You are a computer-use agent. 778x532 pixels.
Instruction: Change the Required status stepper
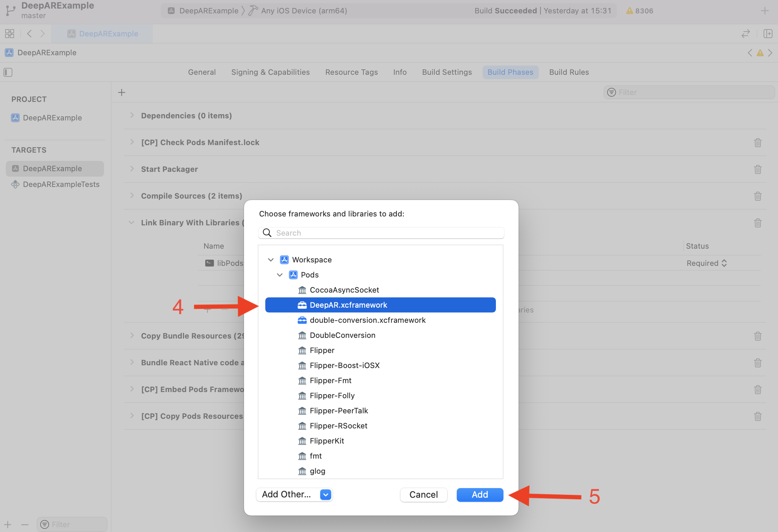724,263
